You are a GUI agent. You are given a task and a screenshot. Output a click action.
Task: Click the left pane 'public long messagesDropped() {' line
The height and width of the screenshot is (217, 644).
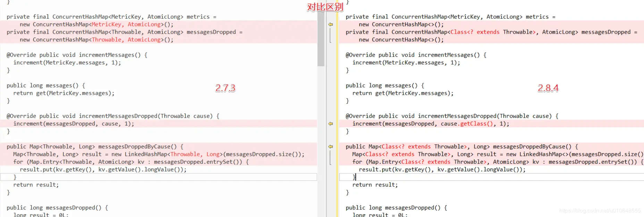57,208
